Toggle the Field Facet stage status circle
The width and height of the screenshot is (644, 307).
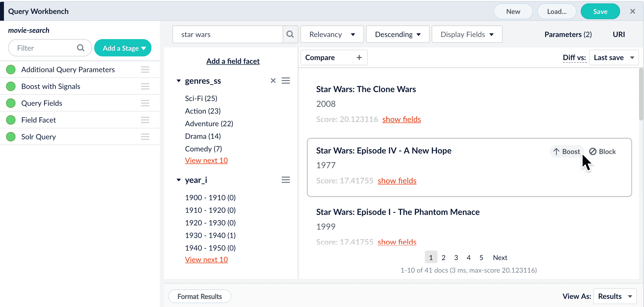click(x=11, y=120)
